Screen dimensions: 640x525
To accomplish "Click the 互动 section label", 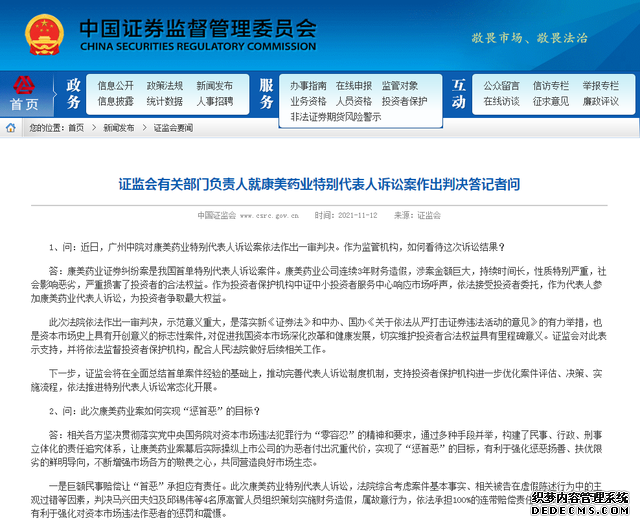I will point(458,93).
